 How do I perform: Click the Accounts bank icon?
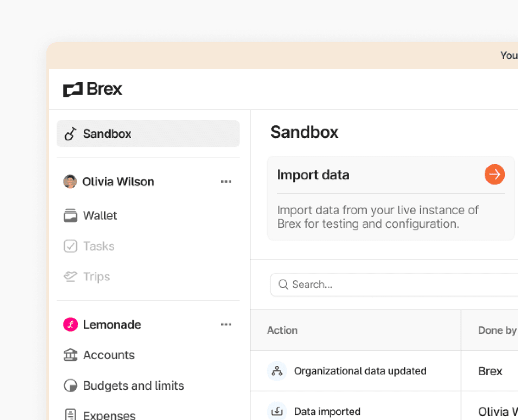click(x=71, y=355)
